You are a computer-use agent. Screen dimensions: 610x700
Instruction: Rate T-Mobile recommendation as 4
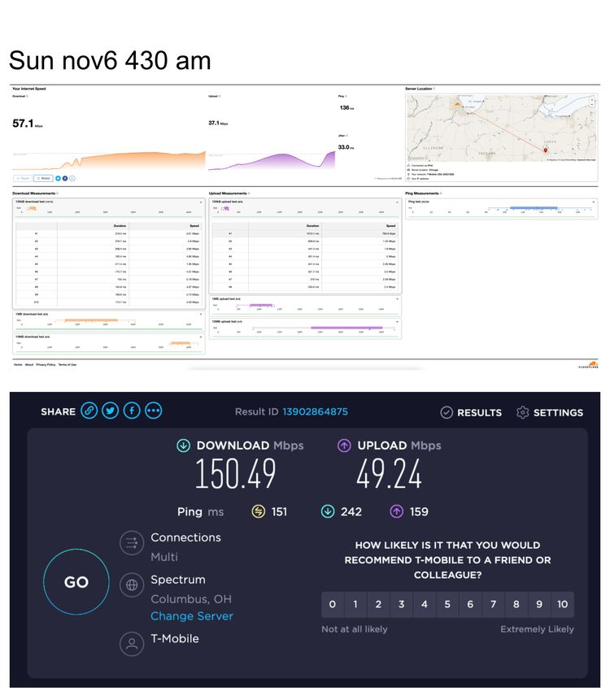click(x=425, y=604)
